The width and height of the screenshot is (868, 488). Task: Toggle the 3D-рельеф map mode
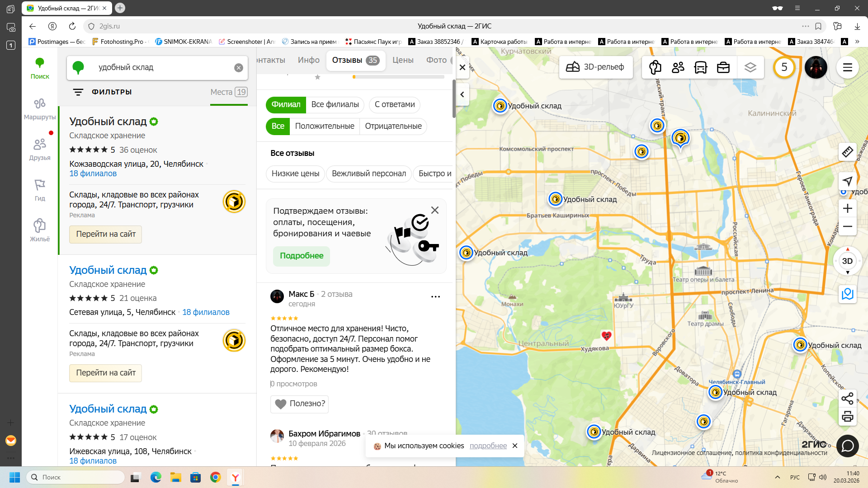click(x=595, y=67)
